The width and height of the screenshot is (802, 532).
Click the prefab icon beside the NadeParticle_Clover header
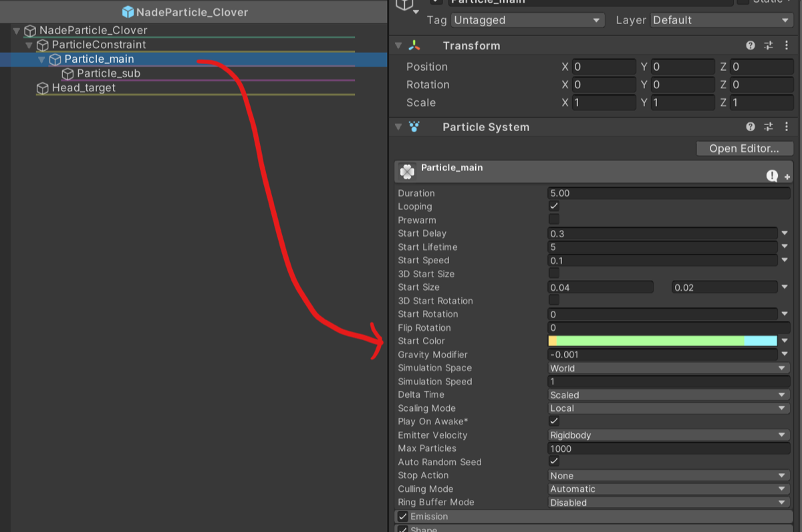pyautogui.click(x=128, y=12)
